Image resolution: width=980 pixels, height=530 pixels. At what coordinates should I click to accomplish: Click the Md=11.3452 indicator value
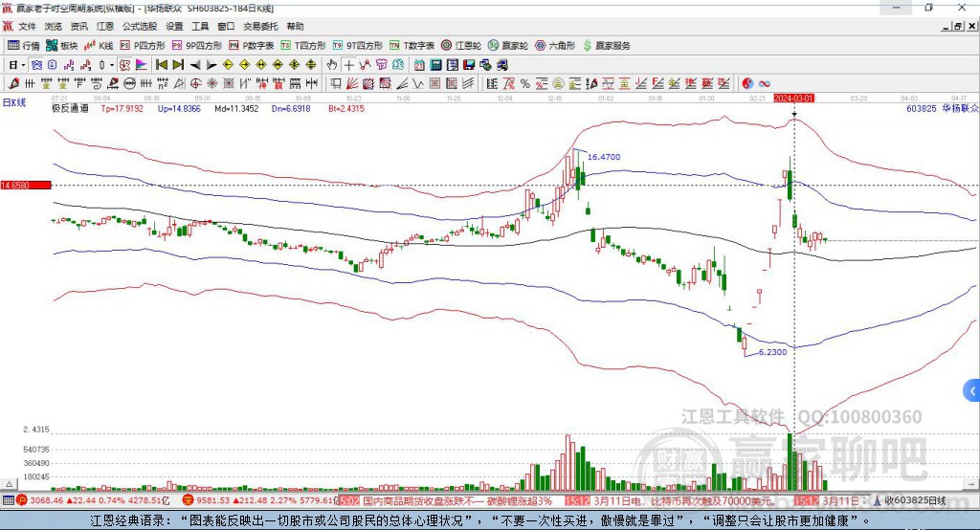coord(236,109)
